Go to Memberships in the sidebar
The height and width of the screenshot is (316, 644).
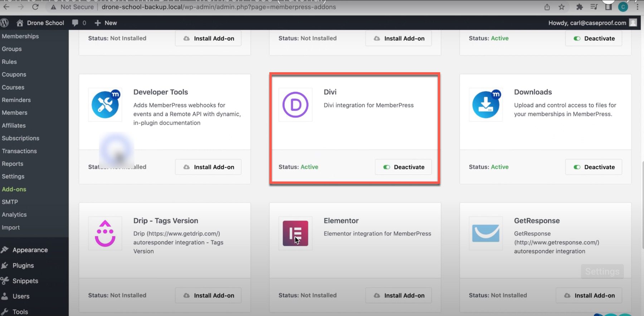(20, 36)
